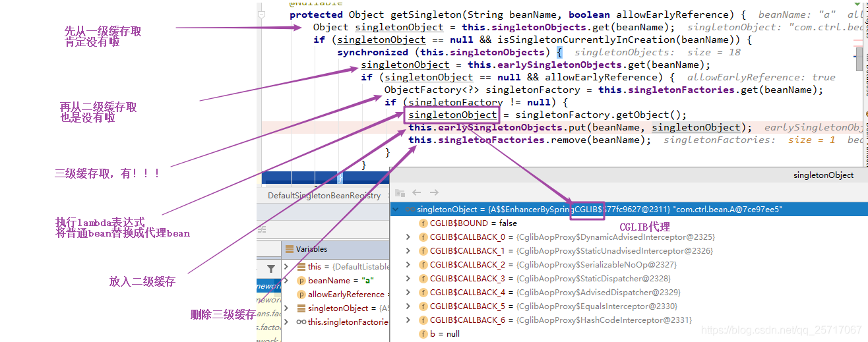Click the fold marker beside getSingleton method
868x342 pixels.
tap(262, 14)
